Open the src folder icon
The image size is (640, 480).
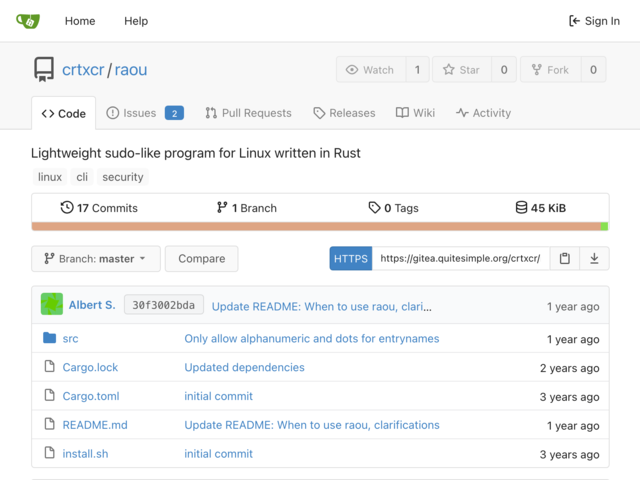tap(49, 338)
